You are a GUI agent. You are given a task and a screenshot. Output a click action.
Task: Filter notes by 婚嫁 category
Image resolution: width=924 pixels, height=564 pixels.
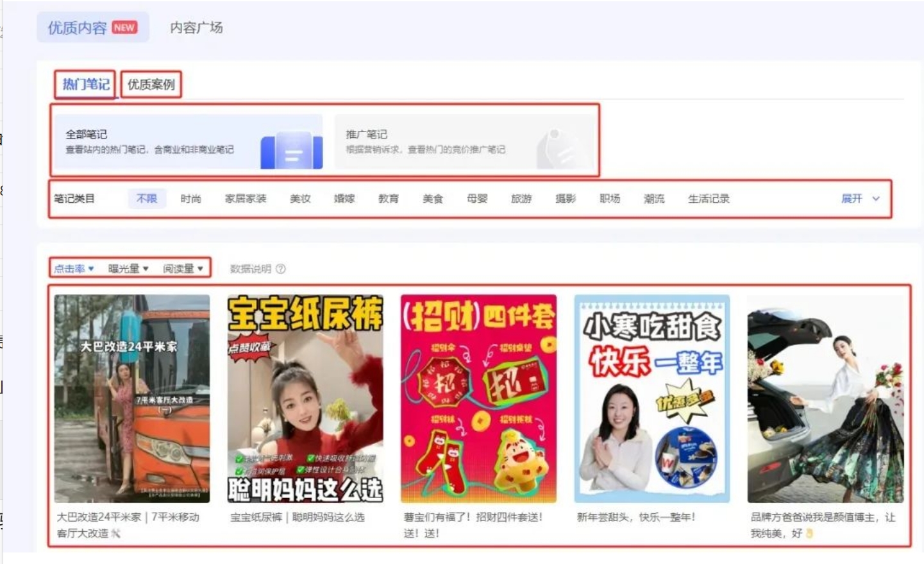344,199
